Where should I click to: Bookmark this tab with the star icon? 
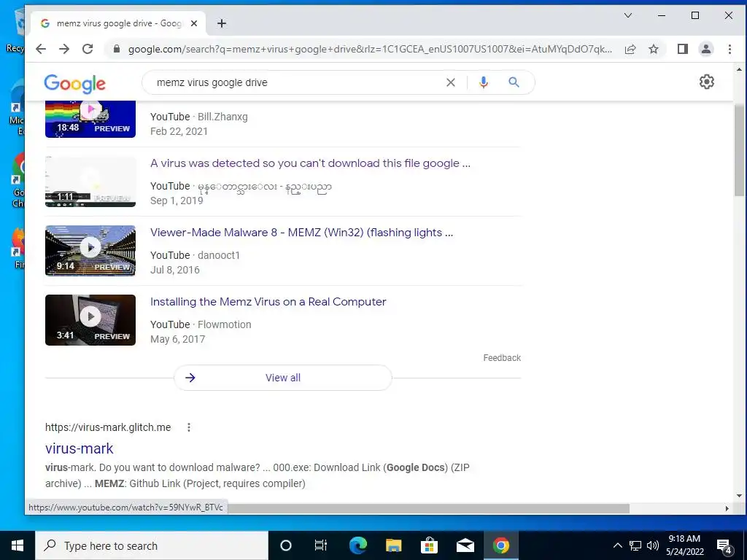[654, 49]
